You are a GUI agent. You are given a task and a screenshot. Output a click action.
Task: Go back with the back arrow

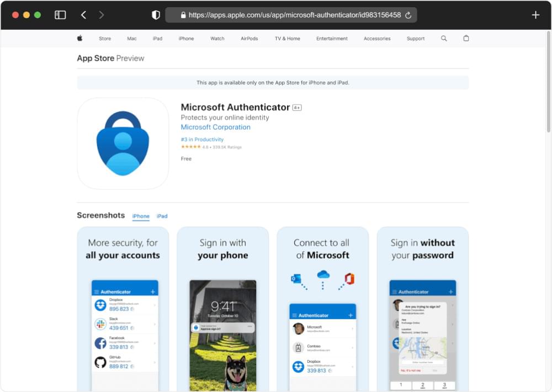(x=83, y=15)
